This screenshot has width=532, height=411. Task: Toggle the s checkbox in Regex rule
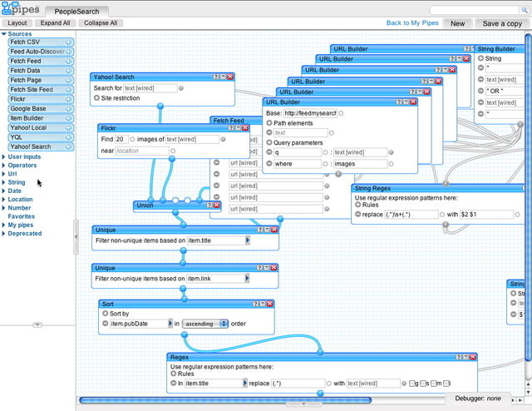[423, 384]
